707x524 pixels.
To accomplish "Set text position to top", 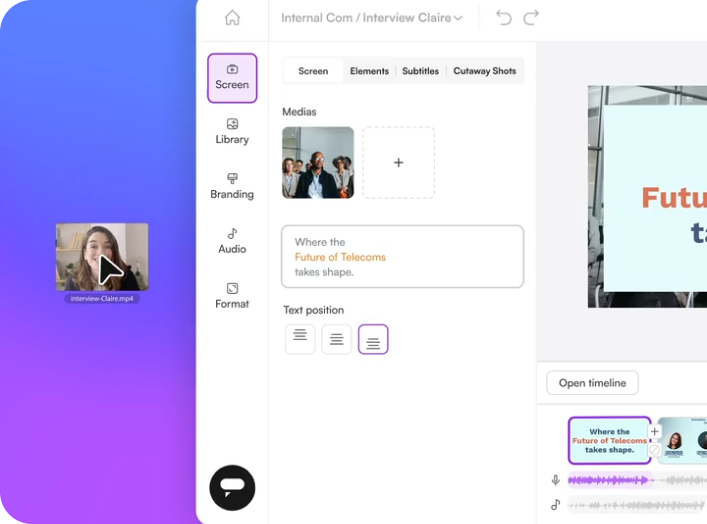I will coord(300,339).
